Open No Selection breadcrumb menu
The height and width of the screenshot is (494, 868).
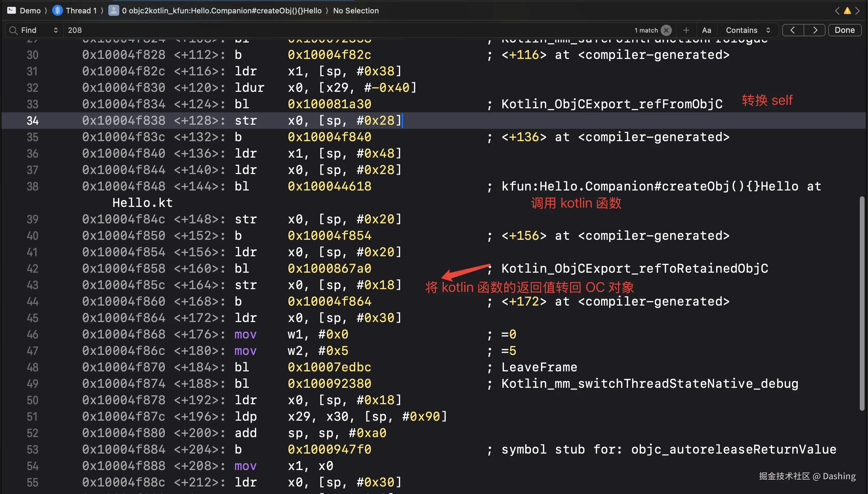355,11
